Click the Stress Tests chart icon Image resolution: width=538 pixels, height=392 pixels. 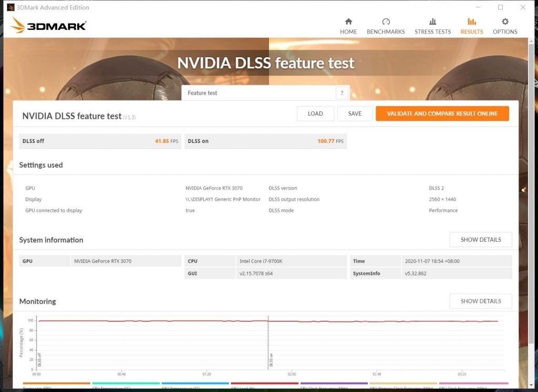432,23
